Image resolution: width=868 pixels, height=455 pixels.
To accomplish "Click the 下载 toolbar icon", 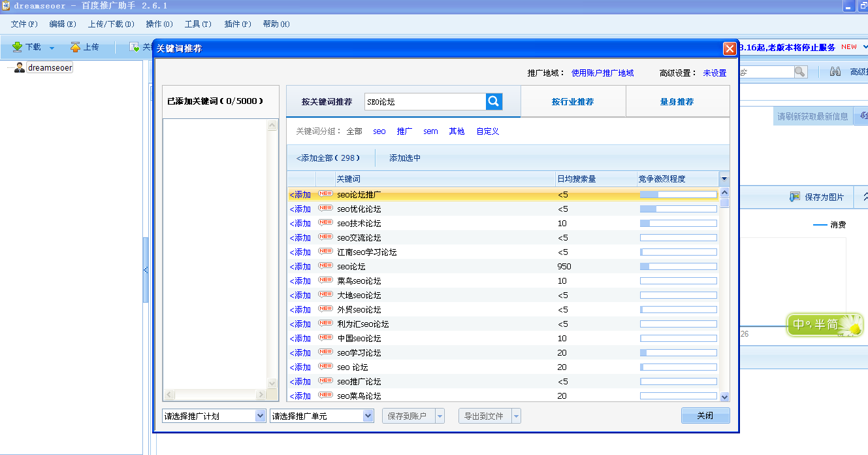I will [18, 47].
